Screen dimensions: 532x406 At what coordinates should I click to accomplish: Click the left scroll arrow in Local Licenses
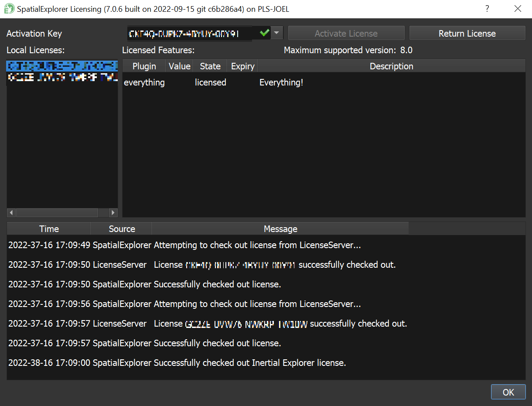point(11,213)
